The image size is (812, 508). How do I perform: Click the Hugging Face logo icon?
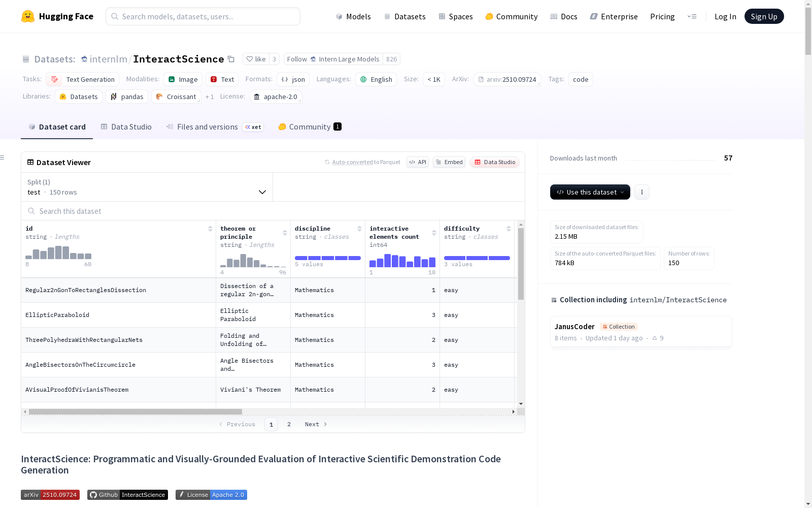click(x=28, y=16)
